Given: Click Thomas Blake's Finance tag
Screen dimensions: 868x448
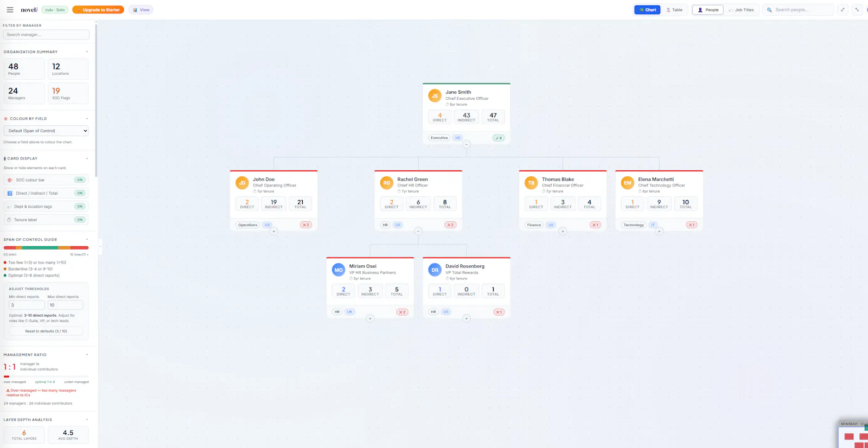Looking at the screenshot, I should pyautogui.click(x=534, y=225).
